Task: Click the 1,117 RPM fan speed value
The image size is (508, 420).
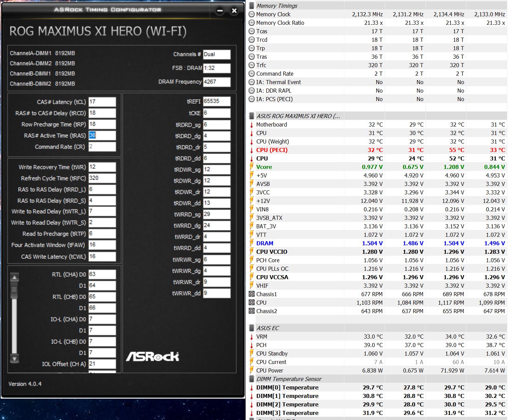Action: click(451, 303)
